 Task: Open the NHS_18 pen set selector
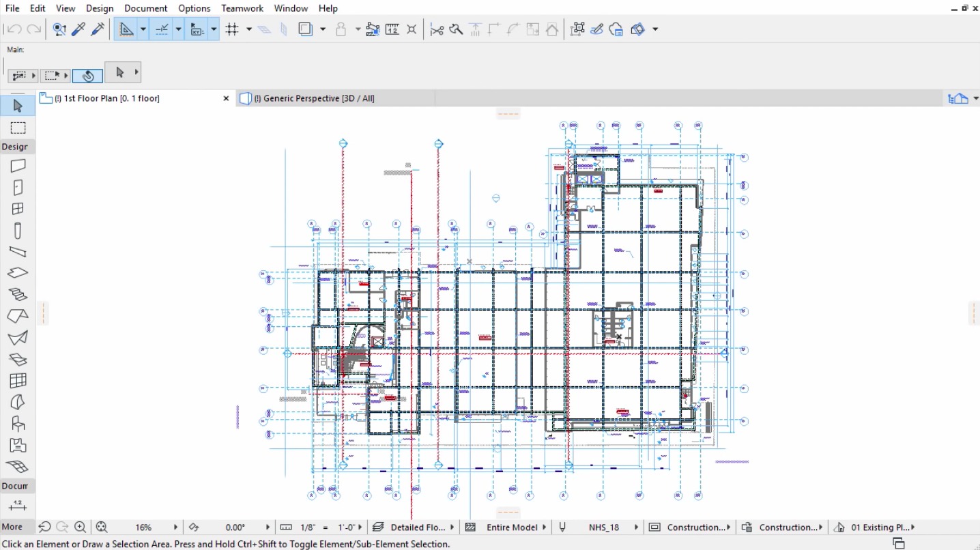click(603, 527)
